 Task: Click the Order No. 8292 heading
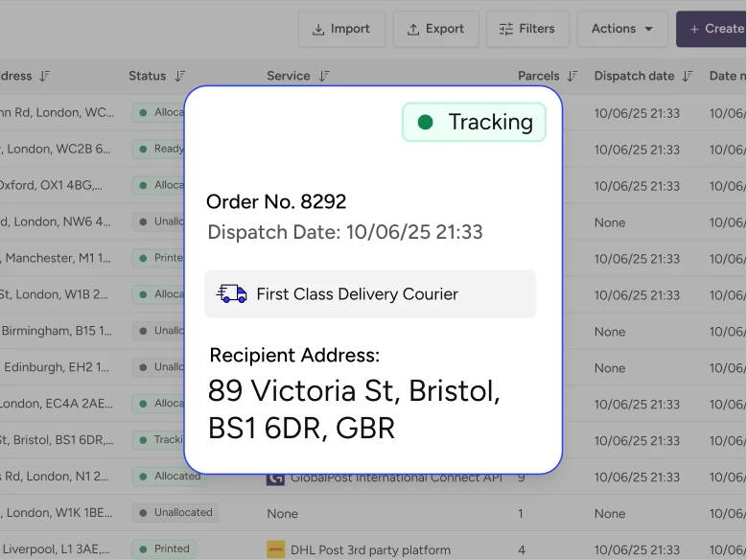pyautogui.click(x=276, y=201)
